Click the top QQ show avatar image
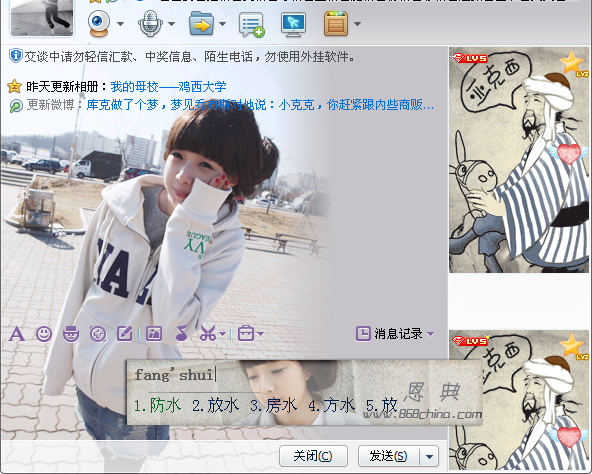 pos(519,160)
